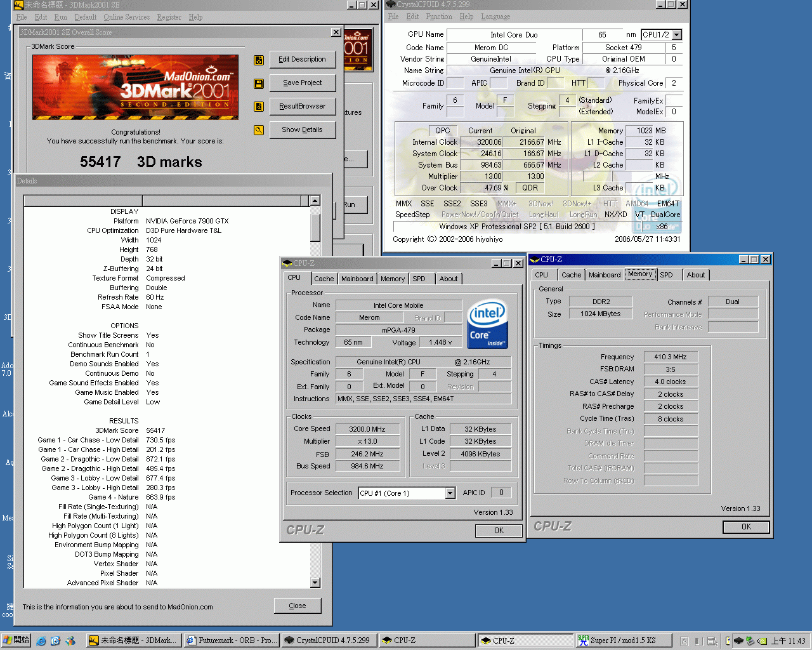Open the Windows Start button
This screenshot has width=812, height=650.
pyautogui.click(x=16, y=640)
